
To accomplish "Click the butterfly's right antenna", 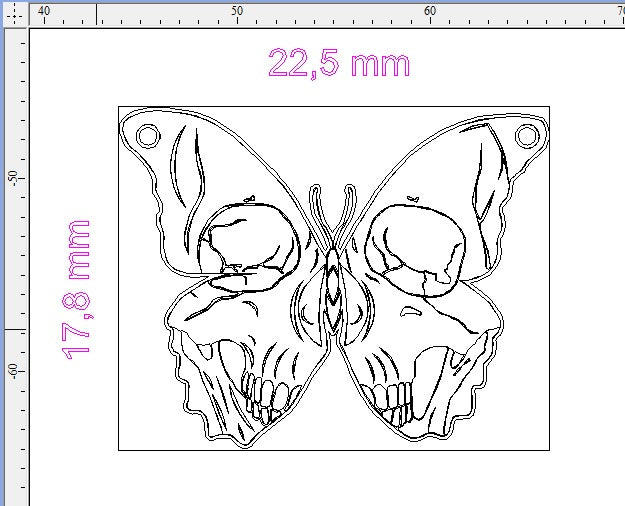I will (x=345, y=215).
